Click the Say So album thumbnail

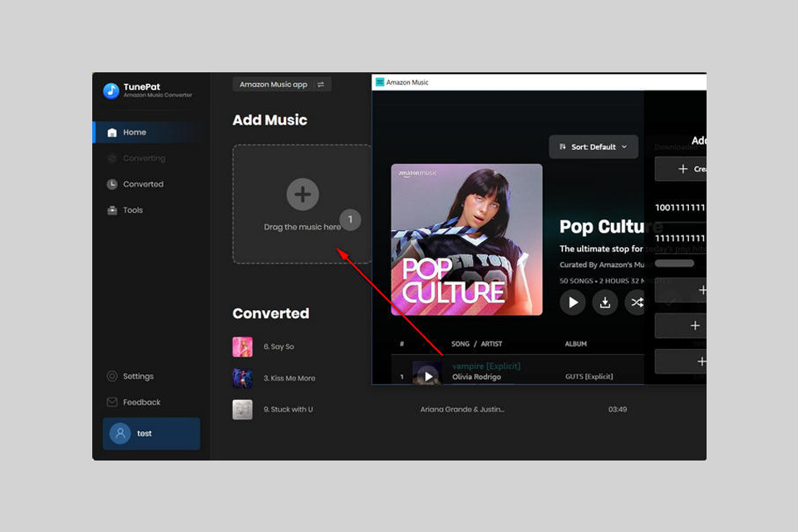point(242,347)
